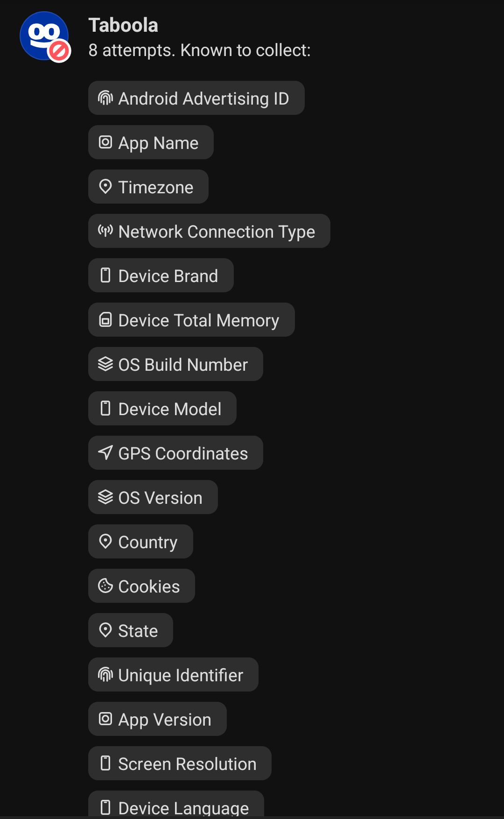Open the App Version chip
This screenshot has width=504, height=819.
coord(157,719)
